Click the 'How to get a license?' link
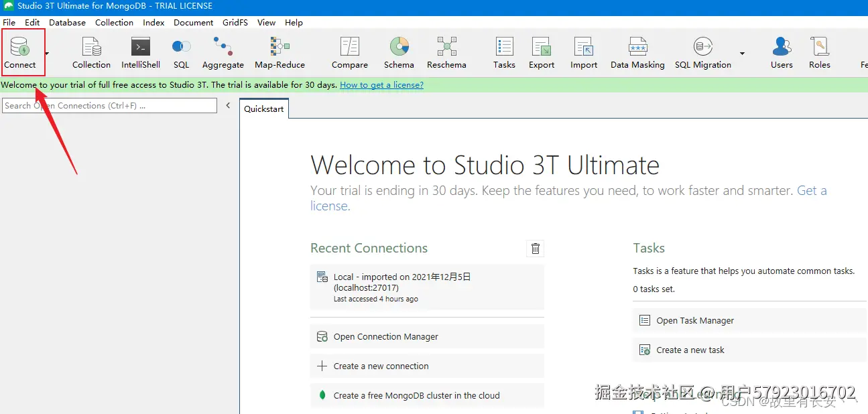The image size is (868, 414). tap(381, 85)
